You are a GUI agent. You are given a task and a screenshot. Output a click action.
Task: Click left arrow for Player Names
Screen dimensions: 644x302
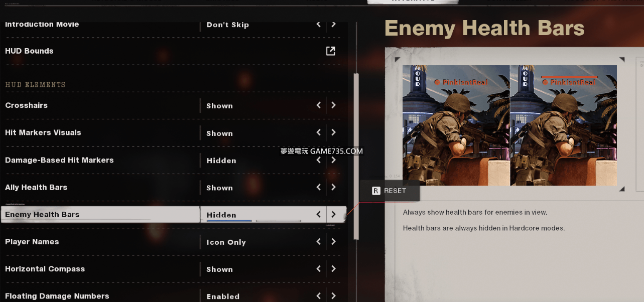coord(319,241)
